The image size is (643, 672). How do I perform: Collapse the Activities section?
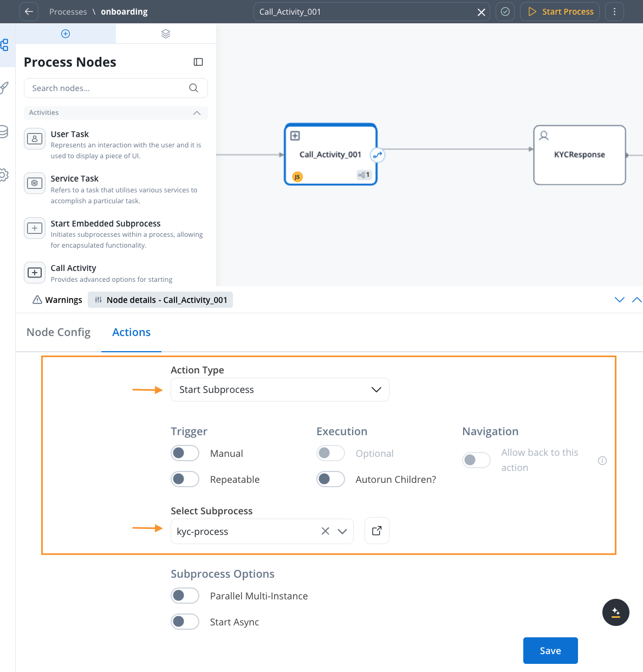point(197,113)
